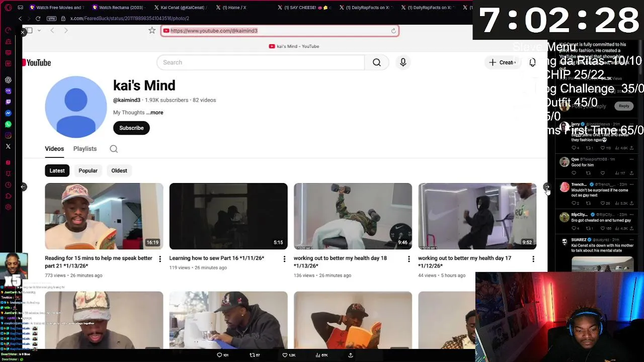Close the X photo viewer
Viewport: 644px width, 362px height.
point(23,32)
